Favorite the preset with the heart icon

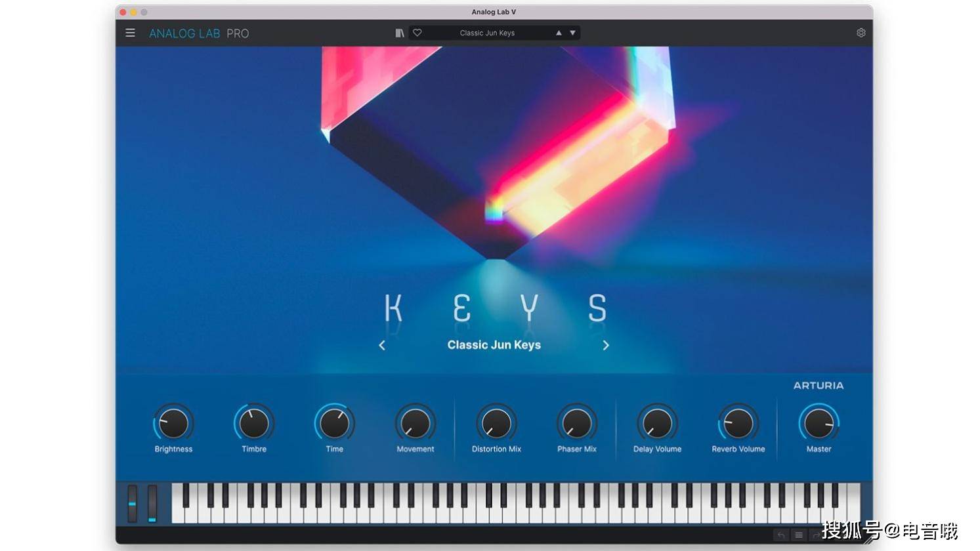coord(417,33)
